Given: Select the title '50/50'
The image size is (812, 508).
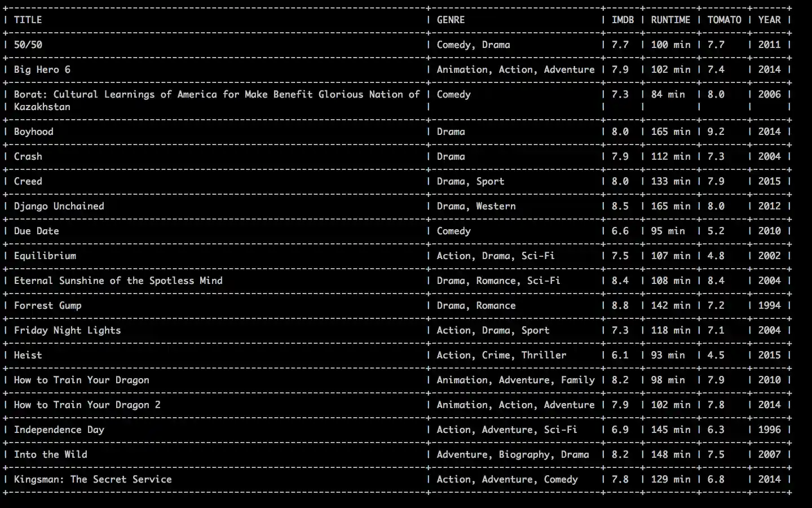Looking at the screenshot, I should pos(28,45).
